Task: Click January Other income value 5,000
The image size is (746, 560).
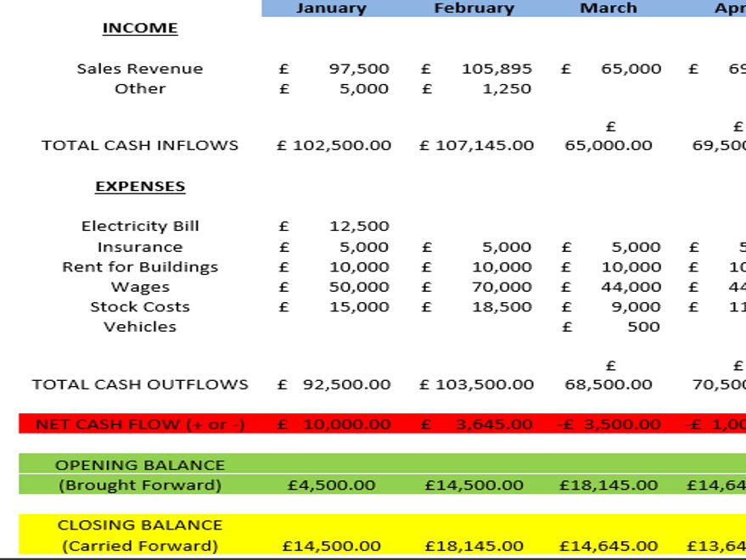Action: [x=364, y=88]
